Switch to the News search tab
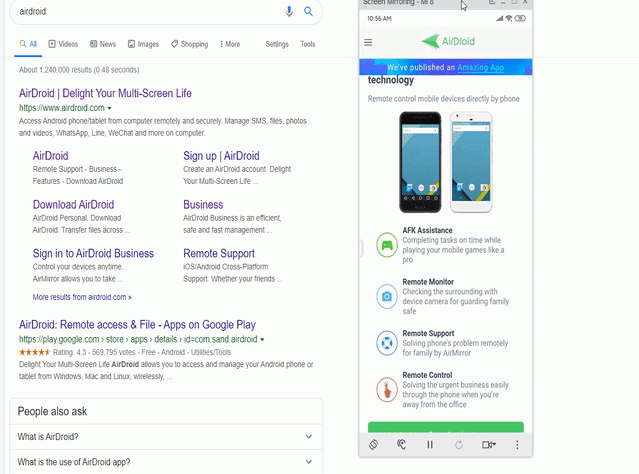The width and height of the screenshot is (639, 474). coord(103,44)
